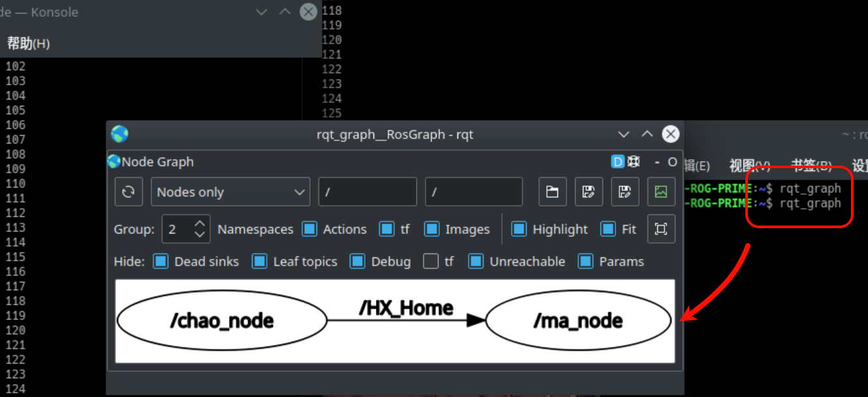The width and height of the screenshot is (868, 397).
Task: Click the rqt window roll-down chevron
Action: click(624, 134)
